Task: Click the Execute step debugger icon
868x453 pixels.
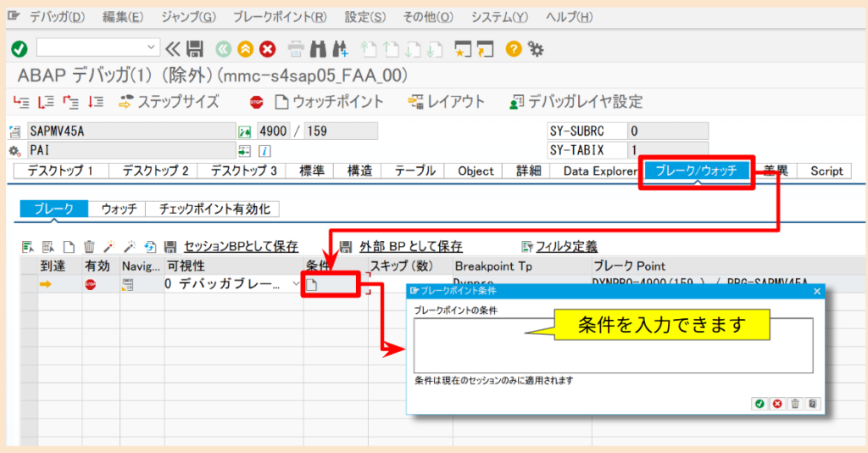Action: point(46,102)
